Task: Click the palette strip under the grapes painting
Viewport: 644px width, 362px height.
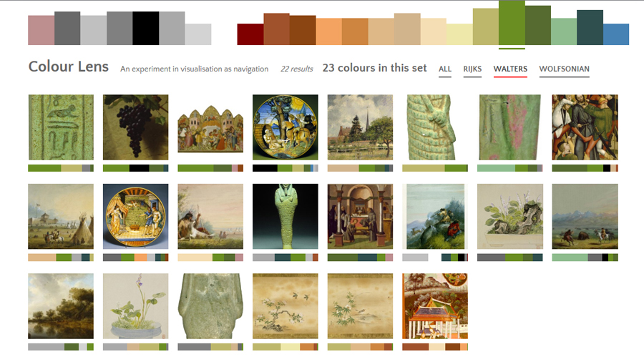Action: tap(135, 168)
